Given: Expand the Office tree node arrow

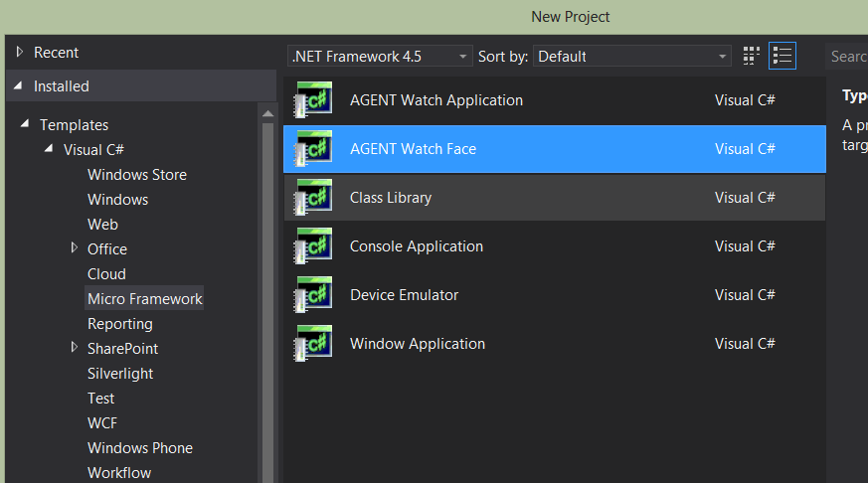Looking at the screenshot, I should [75, 247].
